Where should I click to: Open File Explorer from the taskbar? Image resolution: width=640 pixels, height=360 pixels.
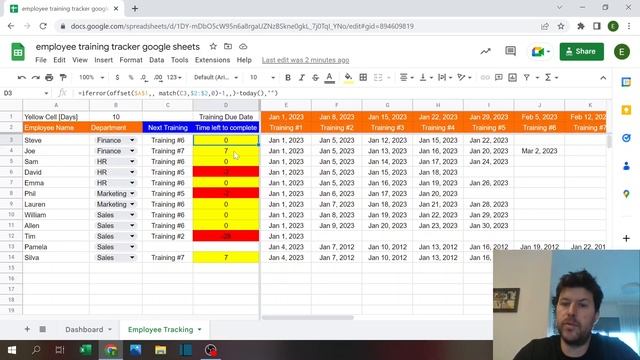[x=160, y=350]
